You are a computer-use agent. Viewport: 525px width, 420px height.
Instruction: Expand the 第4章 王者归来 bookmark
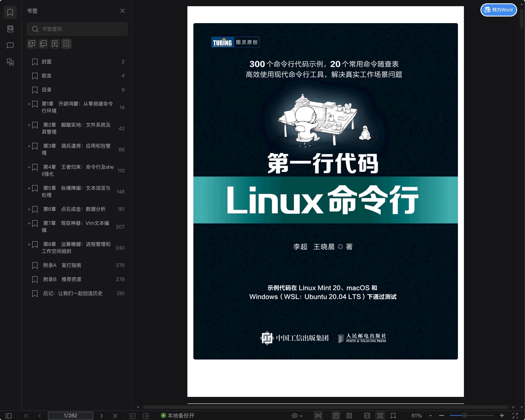coord(29,167)
